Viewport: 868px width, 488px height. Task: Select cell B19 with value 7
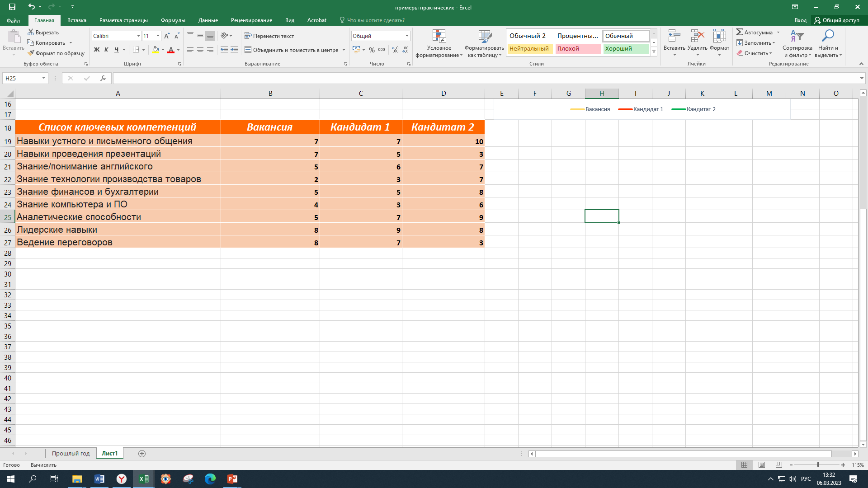pos(270,141)
